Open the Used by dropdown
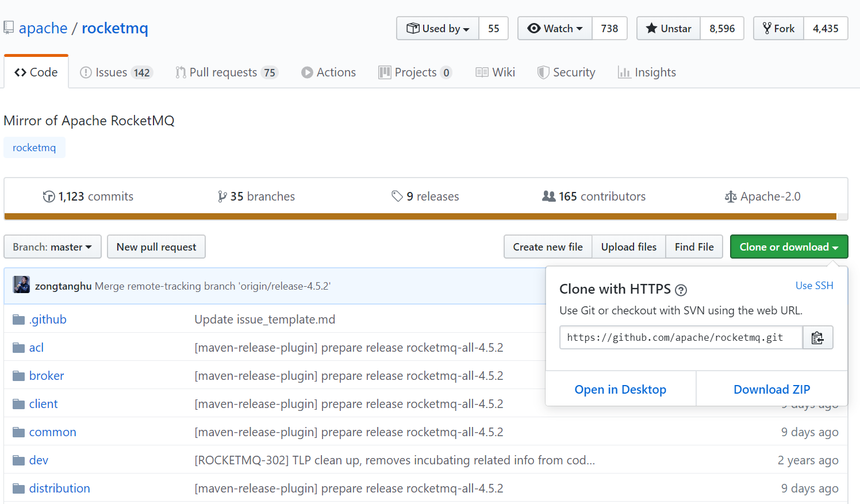This screenshot has height=504, width=860. 437,28
